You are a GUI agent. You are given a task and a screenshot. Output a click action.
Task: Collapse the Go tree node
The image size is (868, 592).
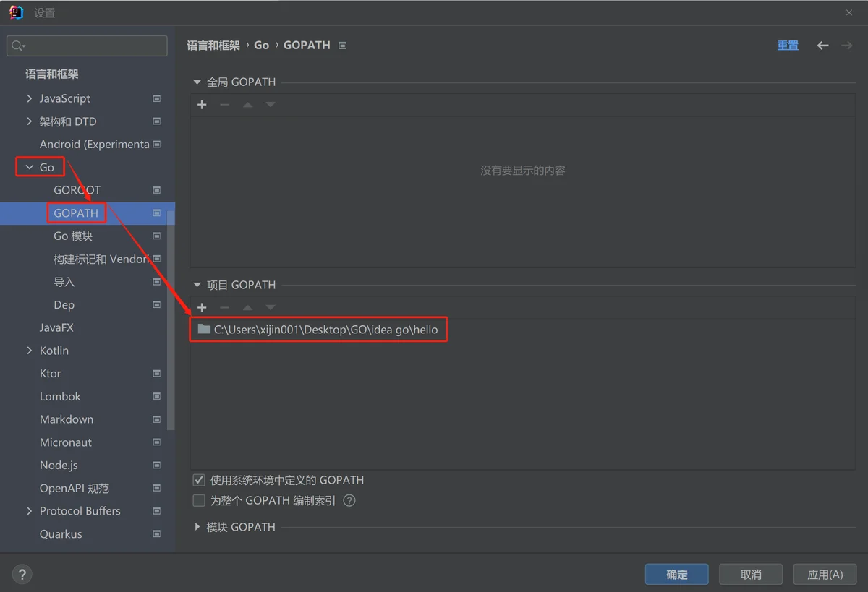[29, 167]
